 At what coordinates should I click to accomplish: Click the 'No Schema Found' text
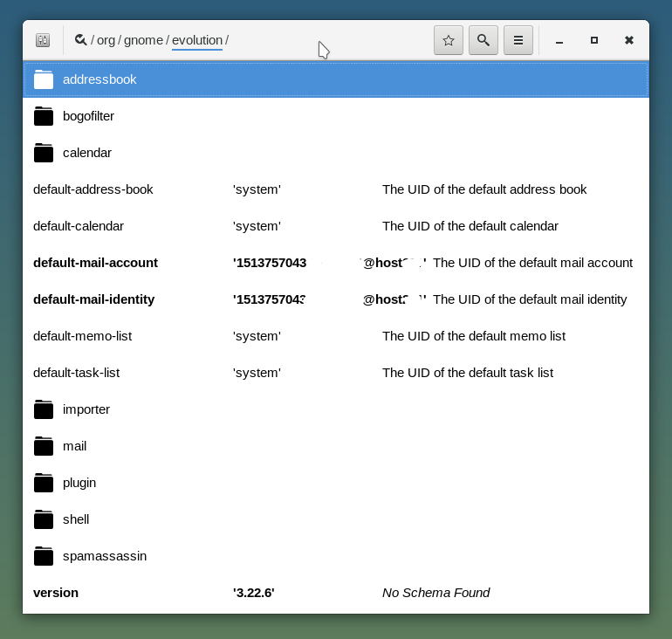(435, 593)
